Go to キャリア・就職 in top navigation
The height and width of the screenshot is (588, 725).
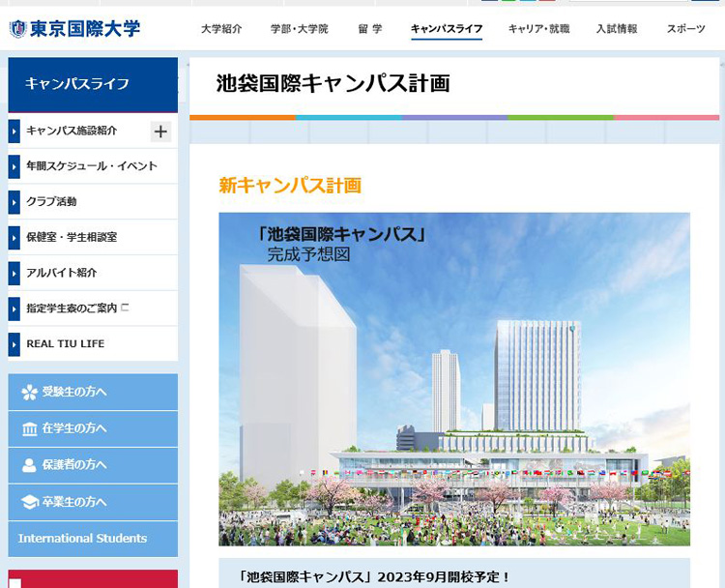[x=538, y=29]
